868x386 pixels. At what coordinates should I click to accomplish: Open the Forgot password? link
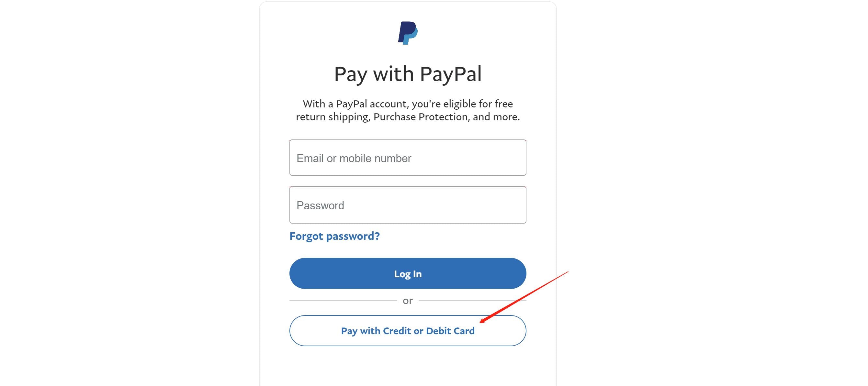click(334, 236)
